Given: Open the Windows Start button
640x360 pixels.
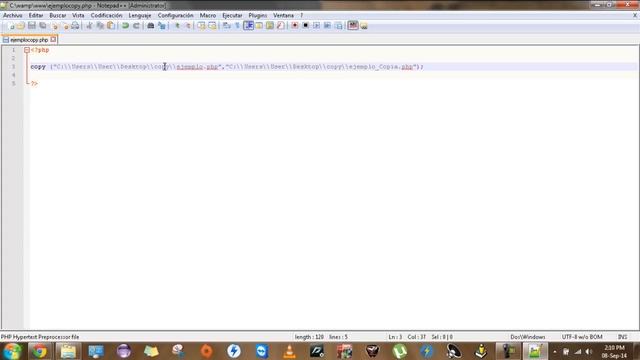Looking at the screenshot, I should click(x=12, y=351).
